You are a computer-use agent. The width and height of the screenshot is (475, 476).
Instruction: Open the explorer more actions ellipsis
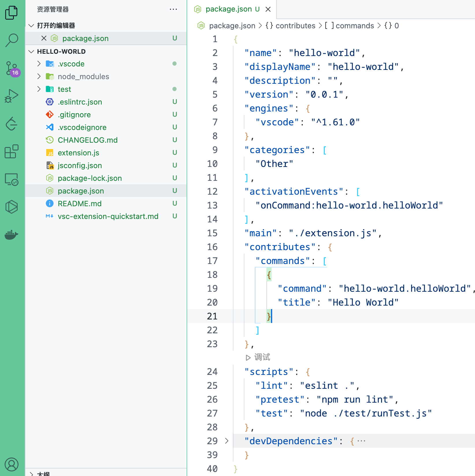pyautogui.click(x=173, y=9)
